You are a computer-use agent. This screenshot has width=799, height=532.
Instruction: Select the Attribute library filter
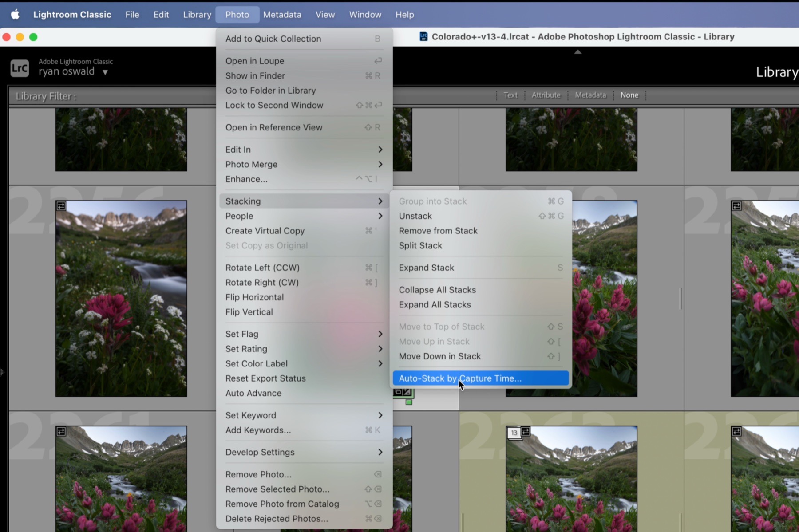pos(546,95)
